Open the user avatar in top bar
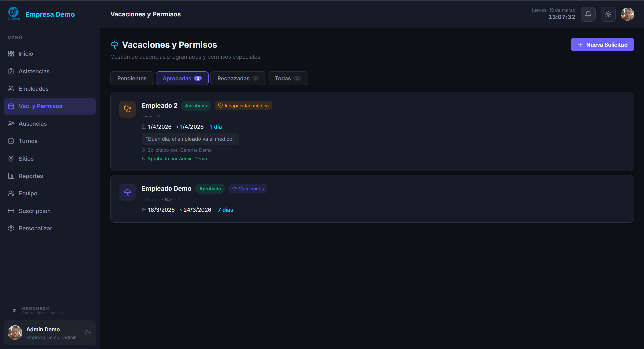 click(x=627, y=14)
